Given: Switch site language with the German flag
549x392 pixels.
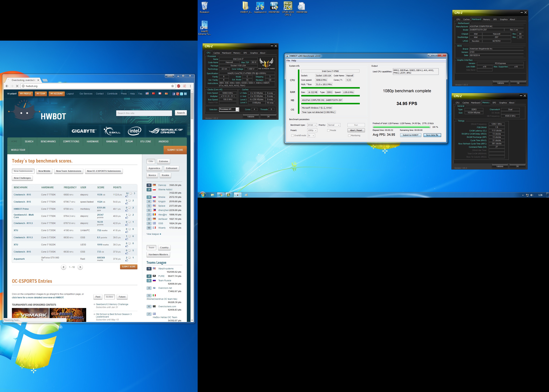Looking at the screenshot, I should pos(166,93).
